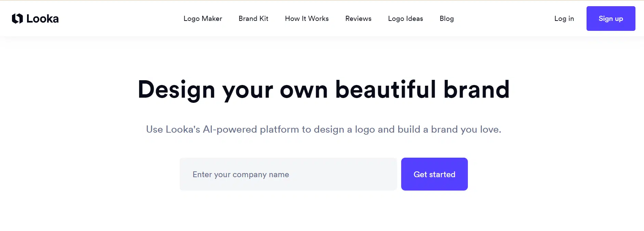This screenshot has width=644, height=231.
Task: Focus the company name input field
Action: click(x=288, y=174)
